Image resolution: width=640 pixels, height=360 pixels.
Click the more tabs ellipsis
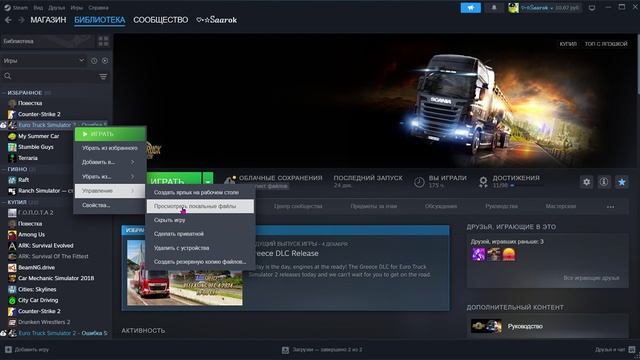click(x=610, y=207)
